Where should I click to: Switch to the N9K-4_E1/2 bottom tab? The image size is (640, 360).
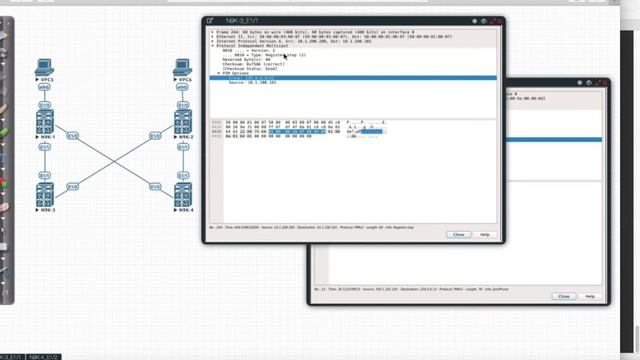(x=44, y=357)
